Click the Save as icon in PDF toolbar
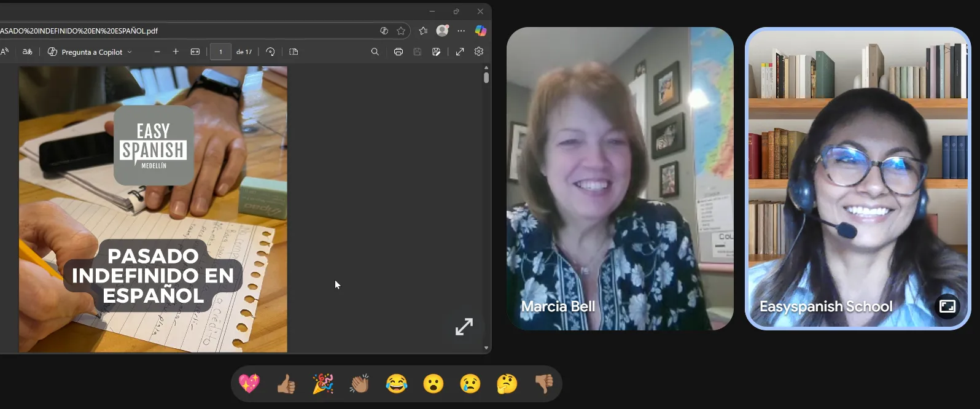Screen dimensions: 980x409 pos(437,52)
